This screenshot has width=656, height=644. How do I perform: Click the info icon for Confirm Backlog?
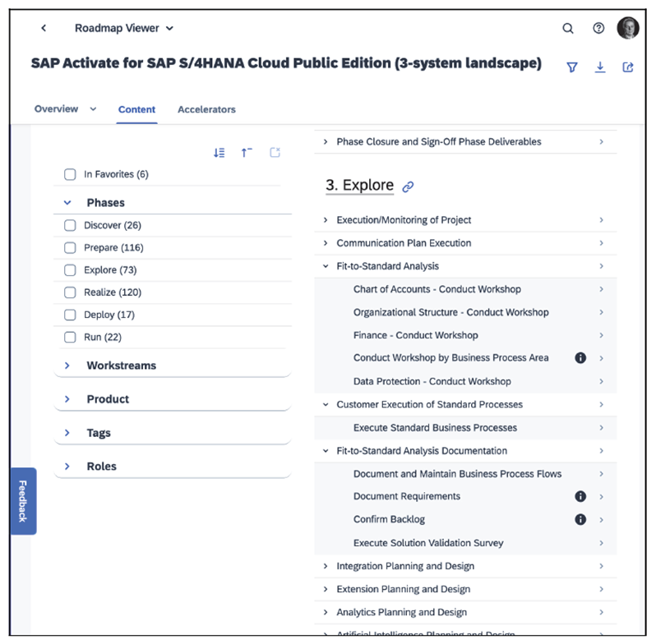pos(580,519)
